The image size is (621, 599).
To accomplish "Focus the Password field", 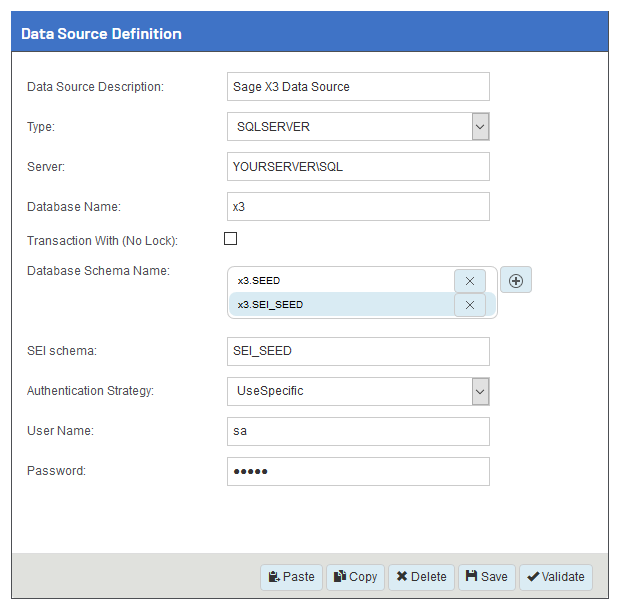I will coord(358,471).
